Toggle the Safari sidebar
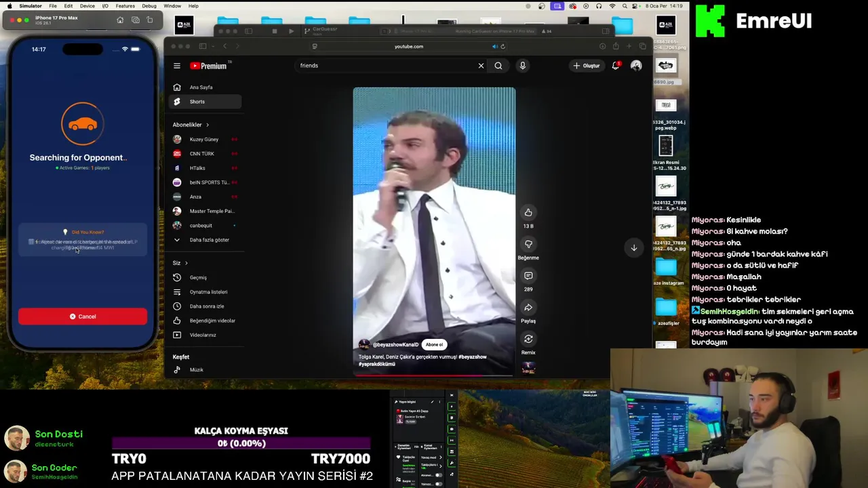The image size is (868, 488). point(203,46)
